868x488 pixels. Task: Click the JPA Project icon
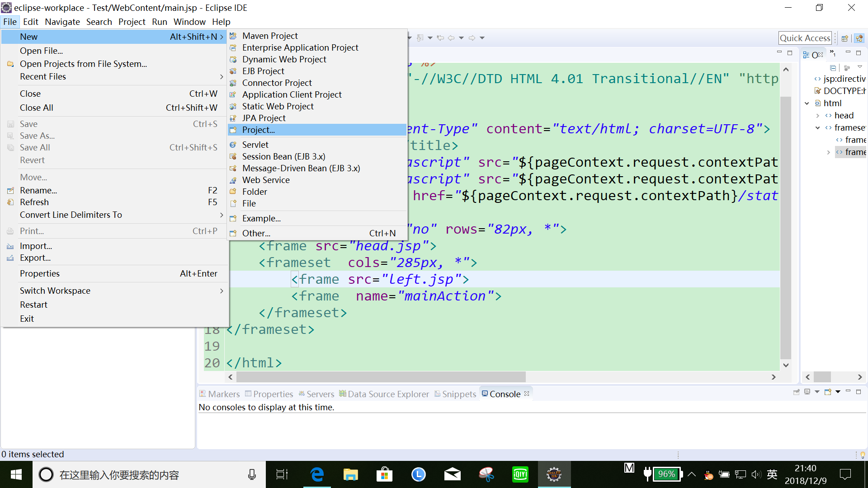(234, 117)
